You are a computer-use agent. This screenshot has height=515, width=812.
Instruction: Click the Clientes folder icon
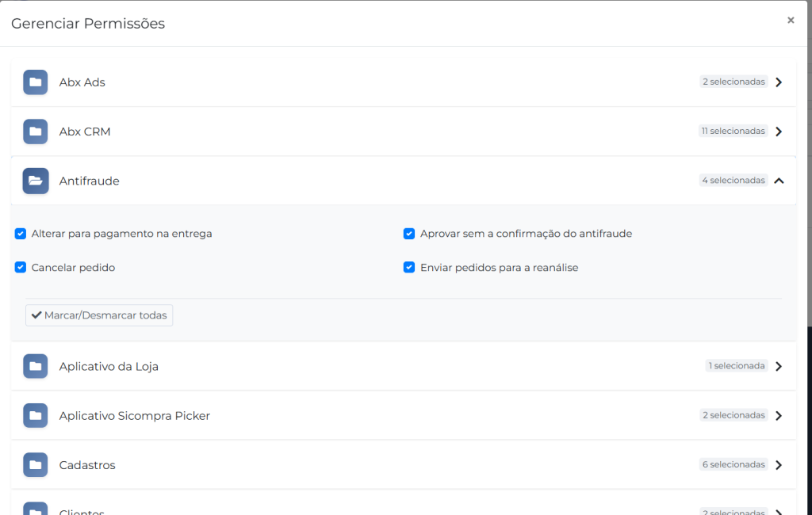(35, 509)
